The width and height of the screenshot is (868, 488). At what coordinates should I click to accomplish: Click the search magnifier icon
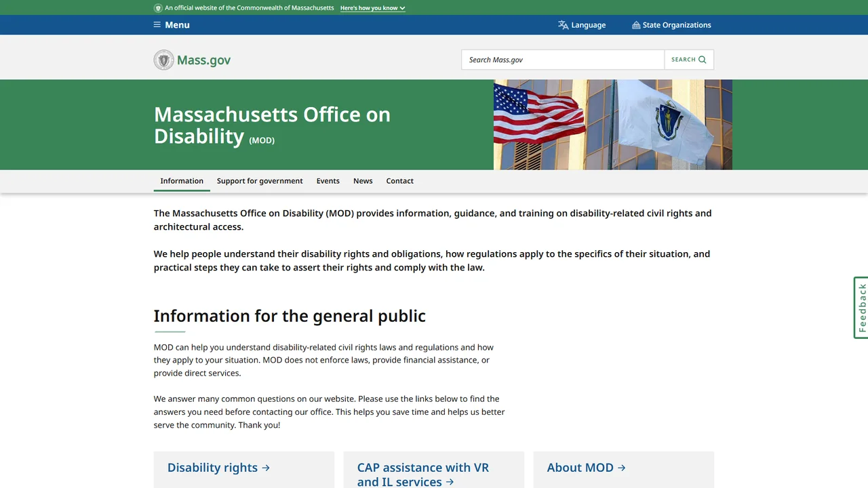click(703, 60)
